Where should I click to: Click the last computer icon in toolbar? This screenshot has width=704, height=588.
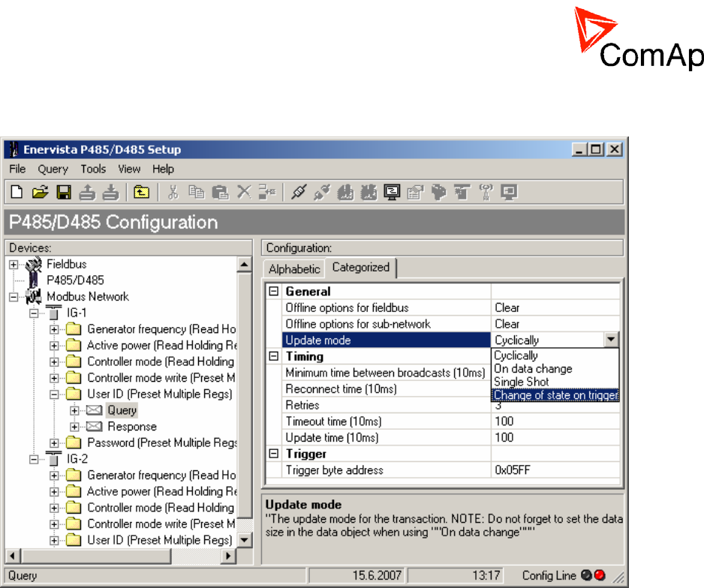(x=509, y=192)
